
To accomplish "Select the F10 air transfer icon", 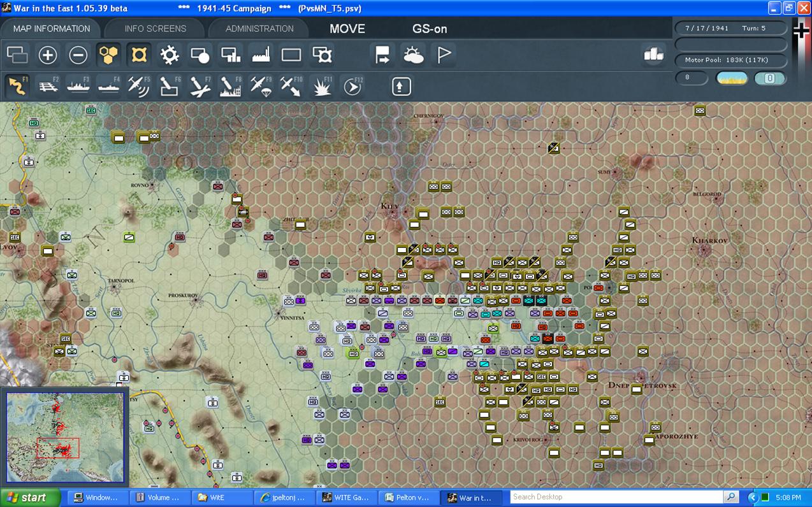I will click(x=291, y=86).
